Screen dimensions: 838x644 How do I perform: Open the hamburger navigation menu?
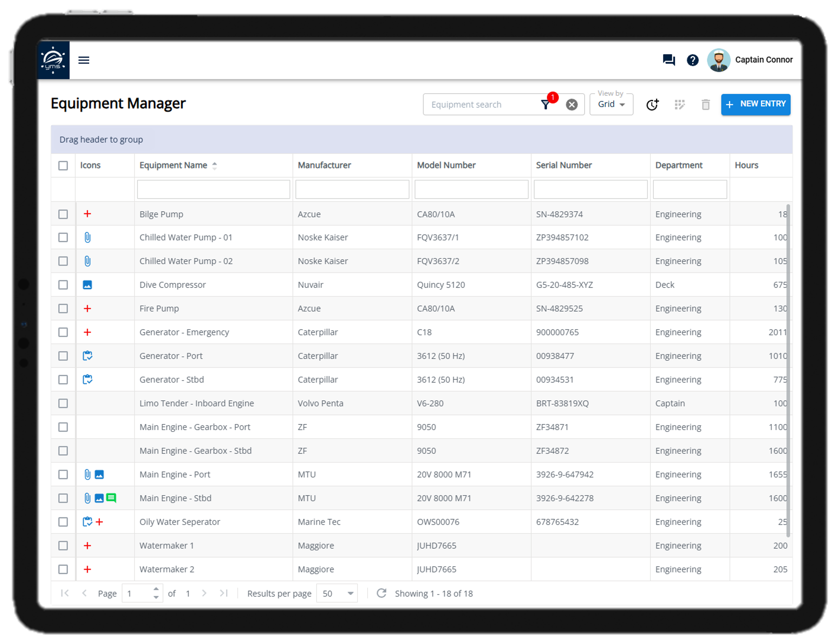(x=83, y=60)
